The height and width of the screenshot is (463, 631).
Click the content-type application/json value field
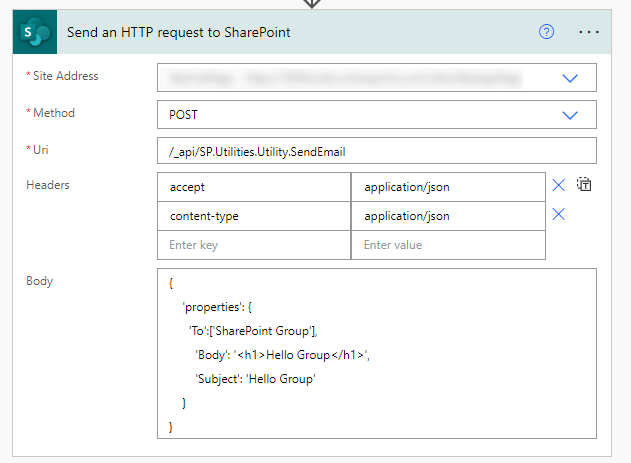tap(448, 216)
